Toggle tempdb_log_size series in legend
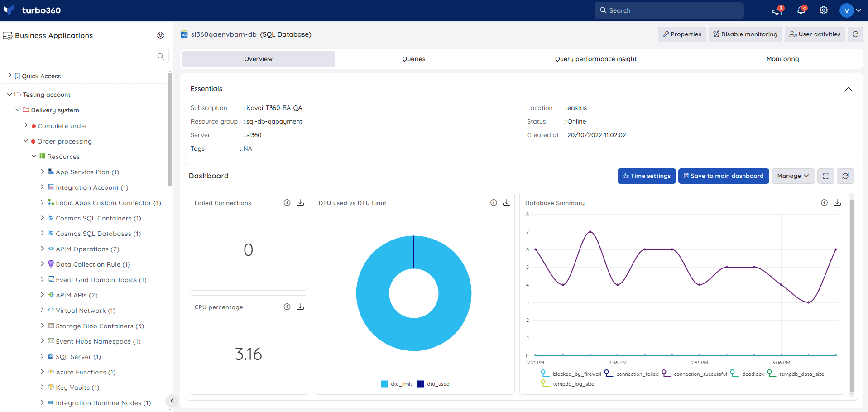The height and width of the screenshot is (412, 868). (567, 384)
